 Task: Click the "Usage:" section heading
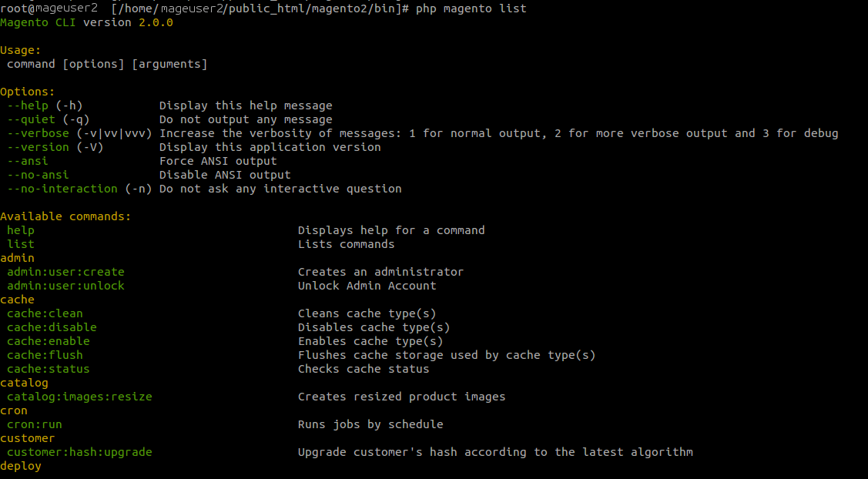click(21, 50)
